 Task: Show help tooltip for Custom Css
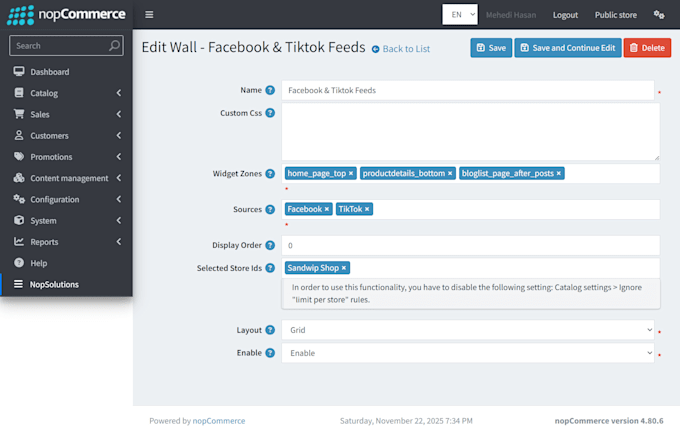pos(270,113)
